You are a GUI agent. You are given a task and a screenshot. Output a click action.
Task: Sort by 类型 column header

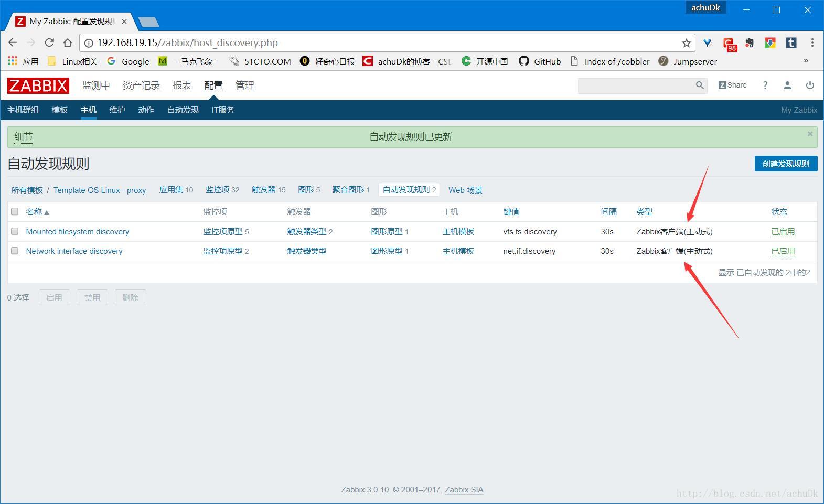click(x=644, y=211)
